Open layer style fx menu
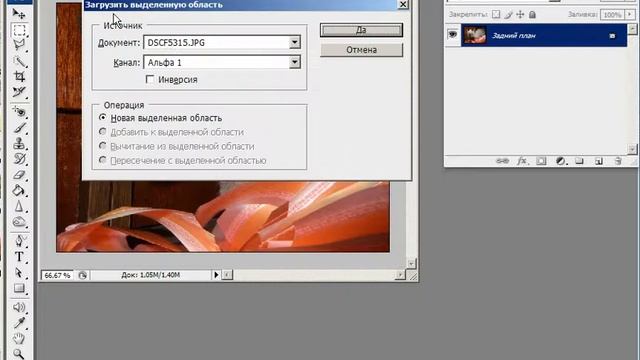The image size is (640, 360). 522,161
